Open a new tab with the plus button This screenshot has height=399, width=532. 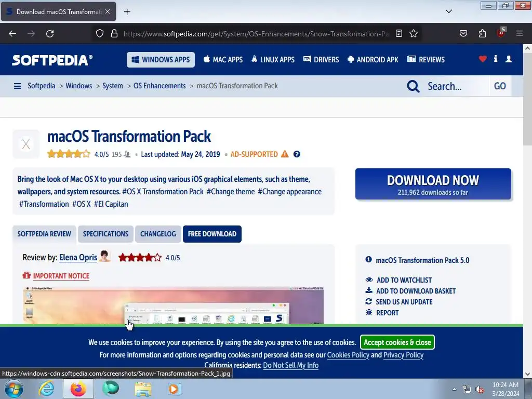(127, 12)
